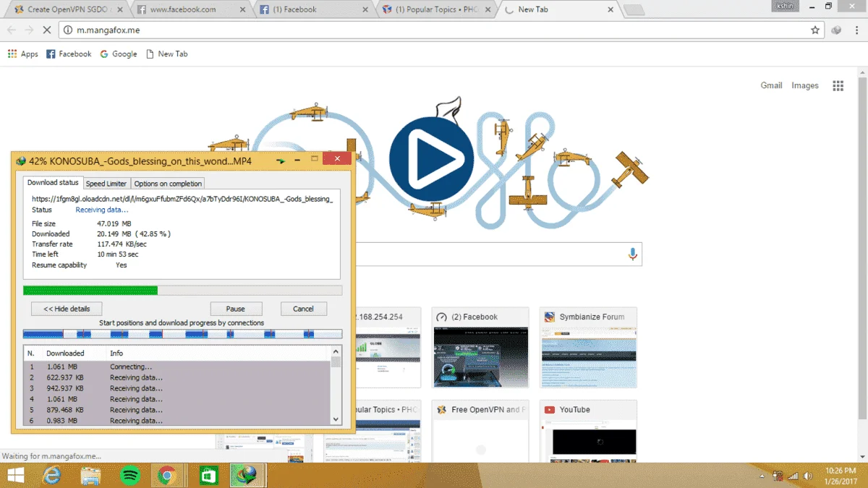The width and height of the screenshot is (868, 488).
Task: Switch to Download status tab in IDM
Action: pos(53,183)
